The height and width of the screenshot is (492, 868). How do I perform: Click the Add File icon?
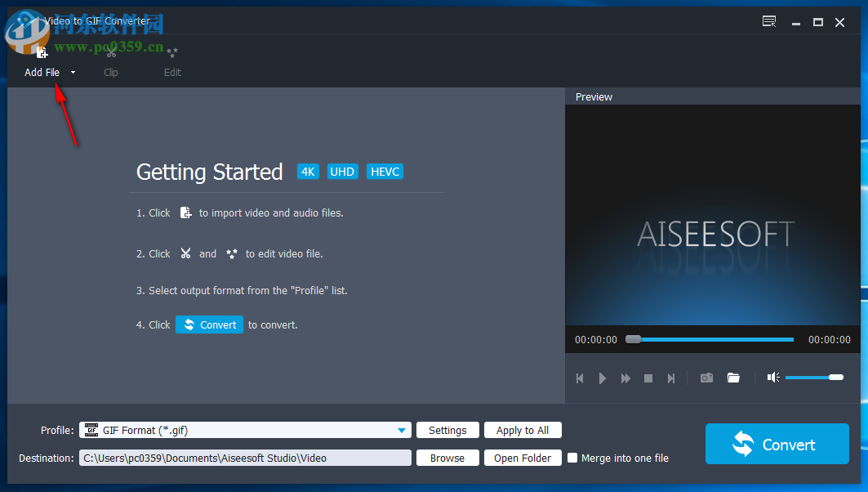click(41, 51)
